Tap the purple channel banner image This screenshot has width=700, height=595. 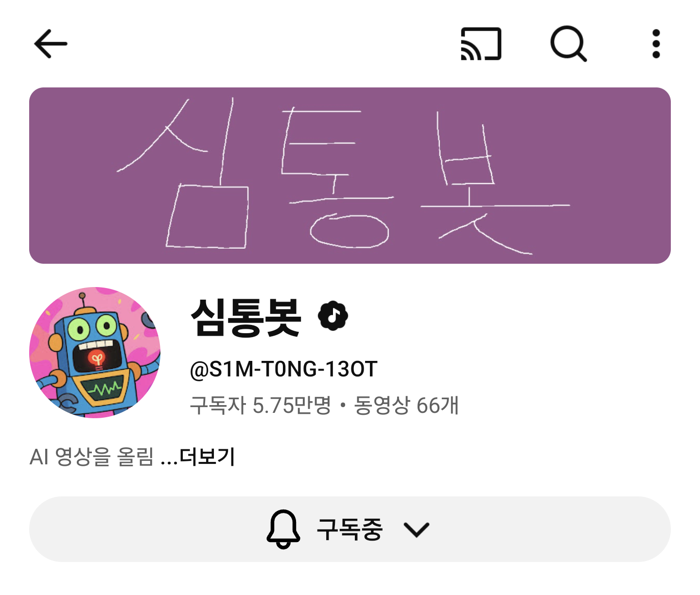pos(350,175)
